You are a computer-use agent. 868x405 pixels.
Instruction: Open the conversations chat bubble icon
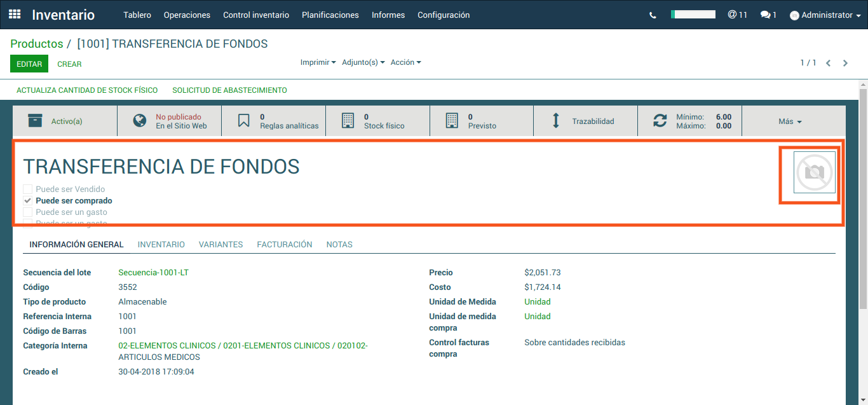point(766,15)
